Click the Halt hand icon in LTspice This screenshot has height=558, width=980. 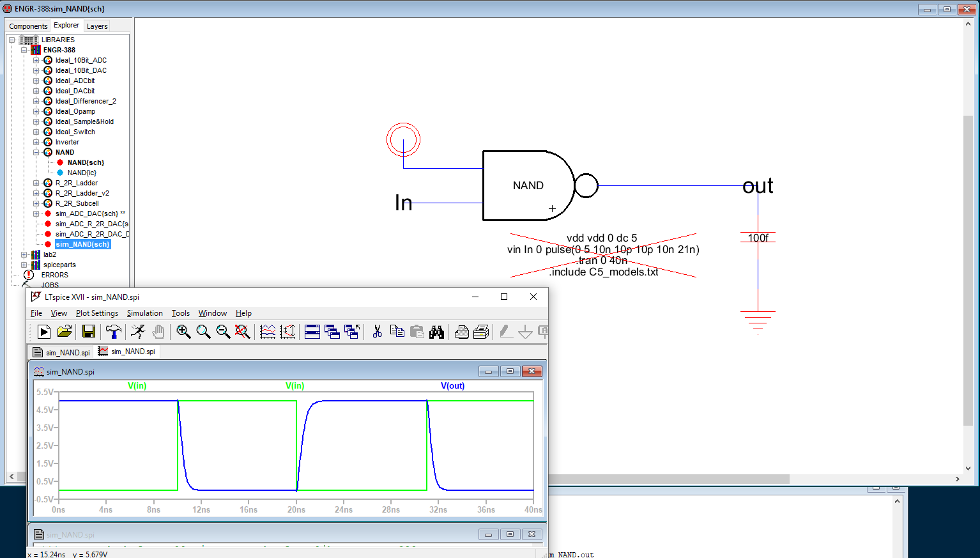point(158,331)
